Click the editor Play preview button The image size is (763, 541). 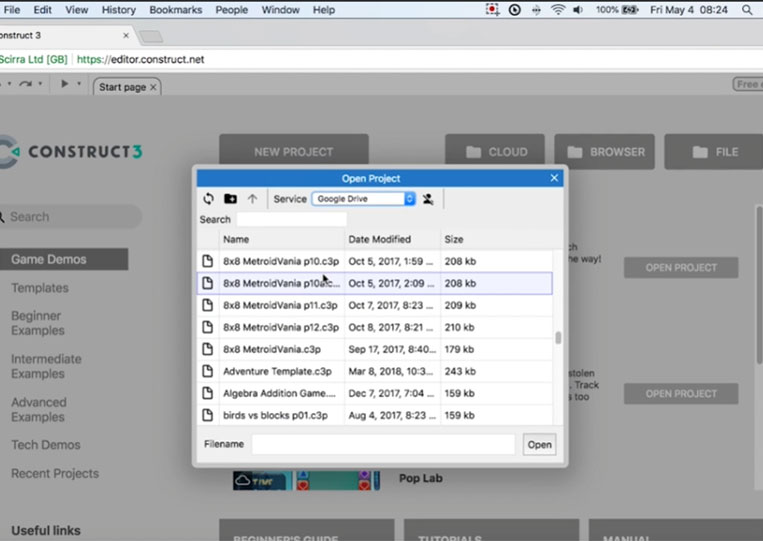(64, 84)
